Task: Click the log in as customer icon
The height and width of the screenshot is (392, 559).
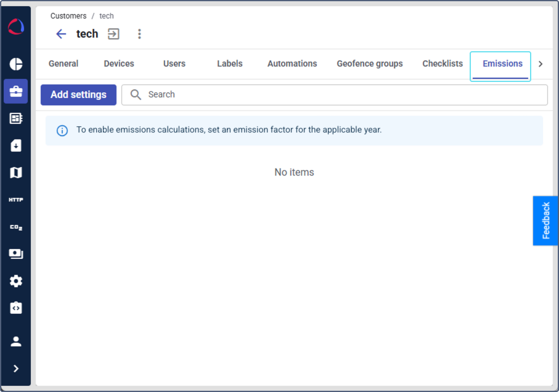Action: [x=113, y=34]
